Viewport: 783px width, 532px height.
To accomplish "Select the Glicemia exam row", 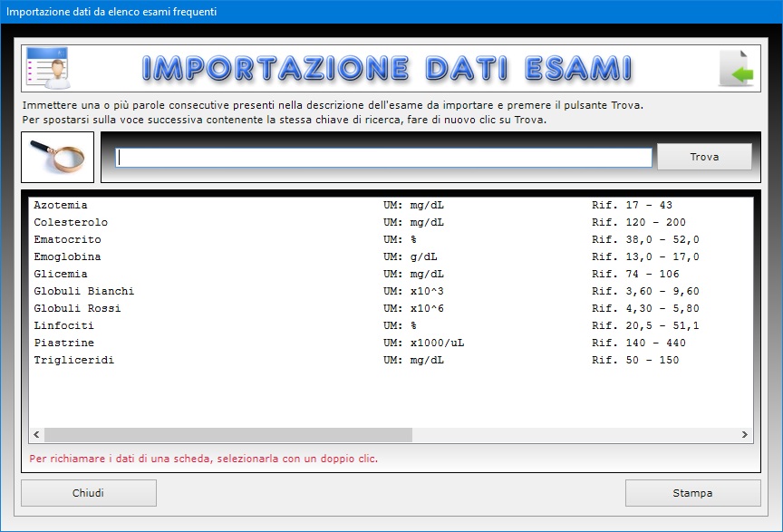I will point(391,274).
